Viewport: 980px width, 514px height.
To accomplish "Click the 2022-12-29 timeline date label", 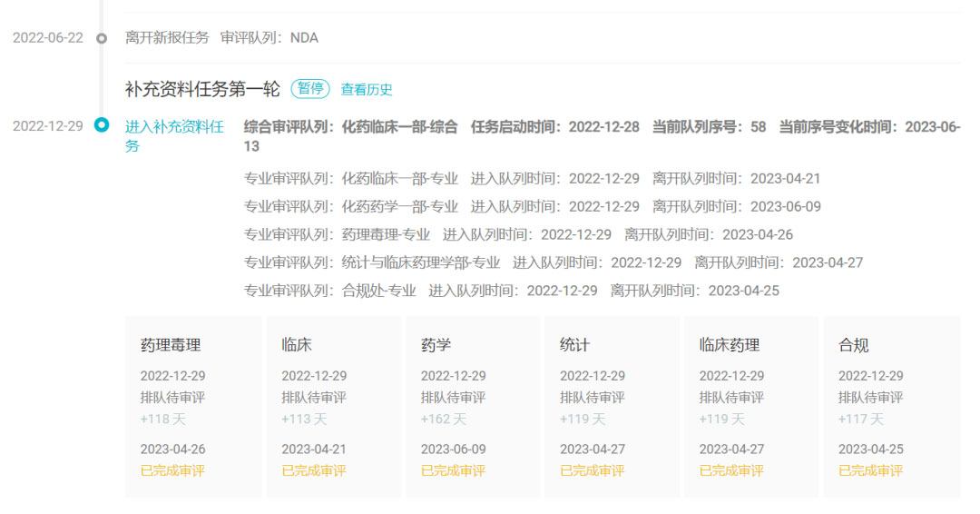I will (x=47, y=126).
